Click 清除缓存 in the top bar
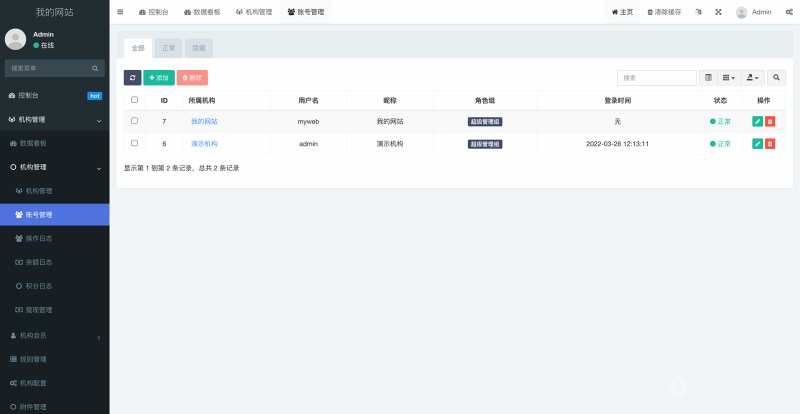This screenshot has width=800, height=414. pyautogui.click(x=665, y=12)
